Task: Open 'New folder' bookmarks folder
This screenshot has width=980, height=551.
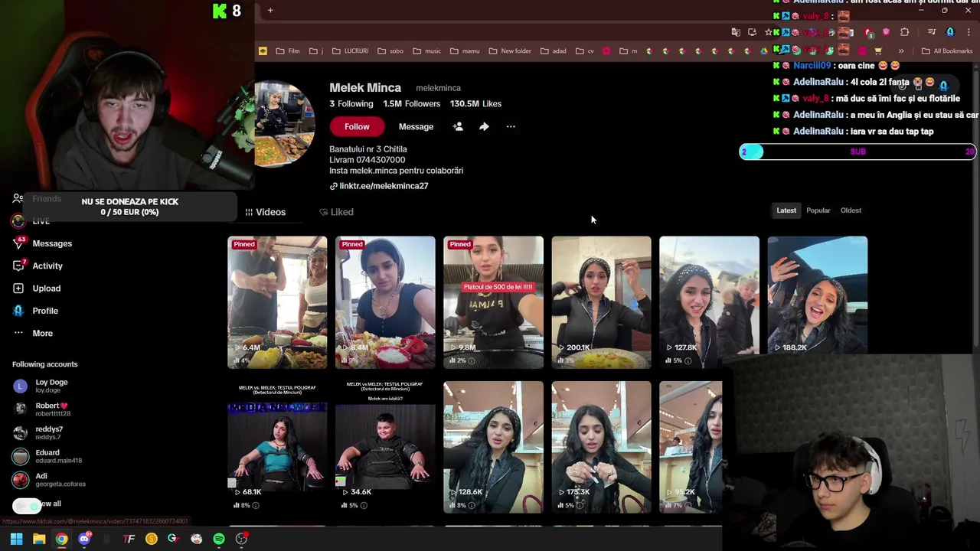Action: click(510, 51)
